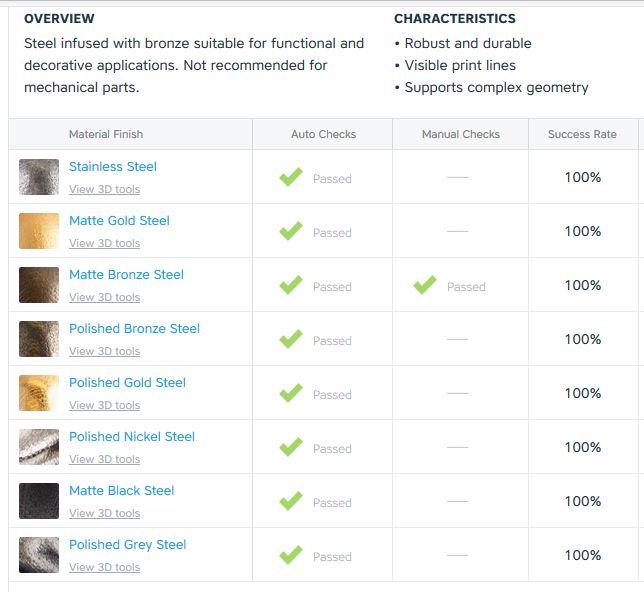This screenshot has height=592, width=644.
Task: Open the Matte Black Steel link
Action: click(122, 491)
